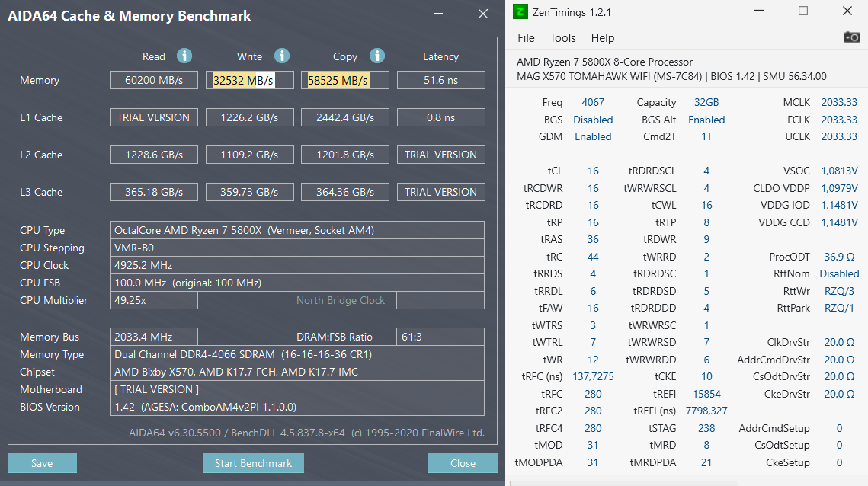The height and width of the screenshot is (486, 868).
Task: Click the L3 Cache Write 359.73 GB/s
Action: pos(250,192)
